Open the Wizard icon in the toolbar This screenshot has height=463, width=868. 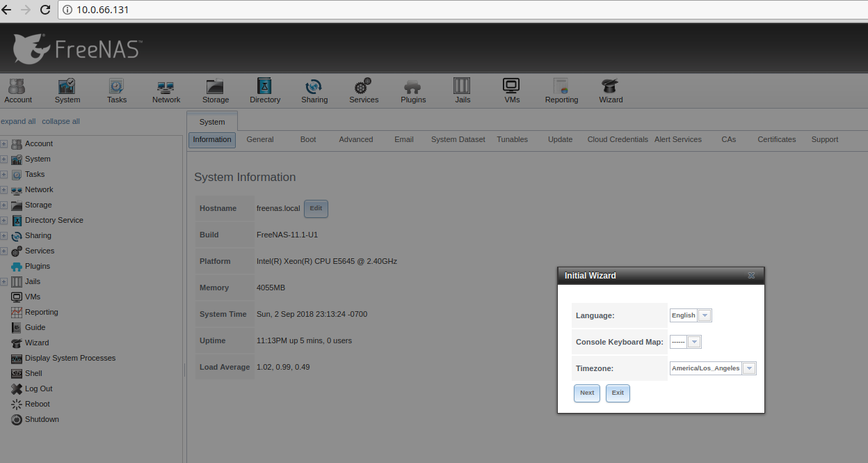(610, 91)
